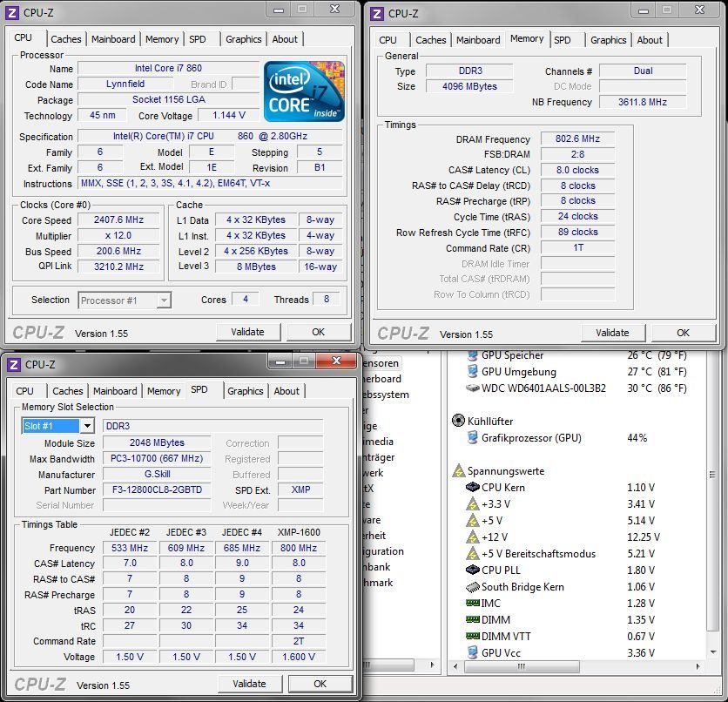Click CPU-Z icon in Memory window title
Screen dimensions: 728x702
(377, 14)
